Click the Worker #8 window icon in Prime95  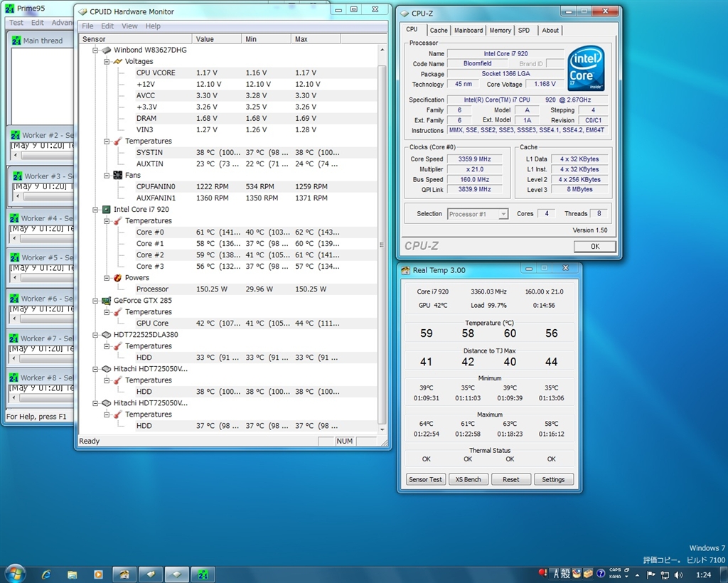tap(14, 378)
